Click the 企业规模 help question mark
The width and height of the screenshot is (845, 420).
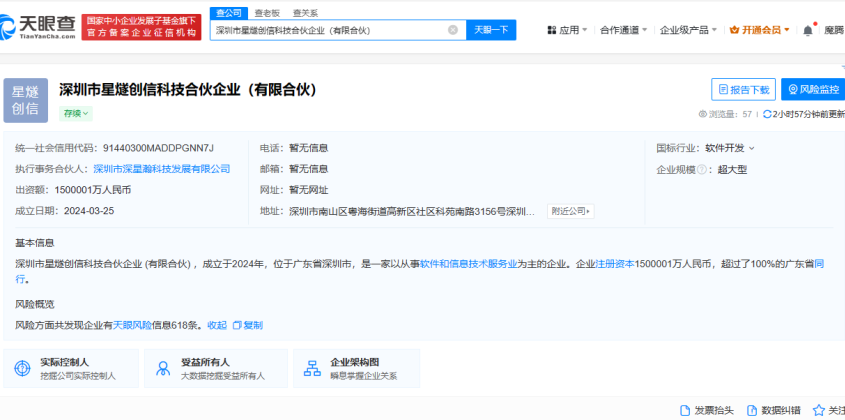(701, 170)
